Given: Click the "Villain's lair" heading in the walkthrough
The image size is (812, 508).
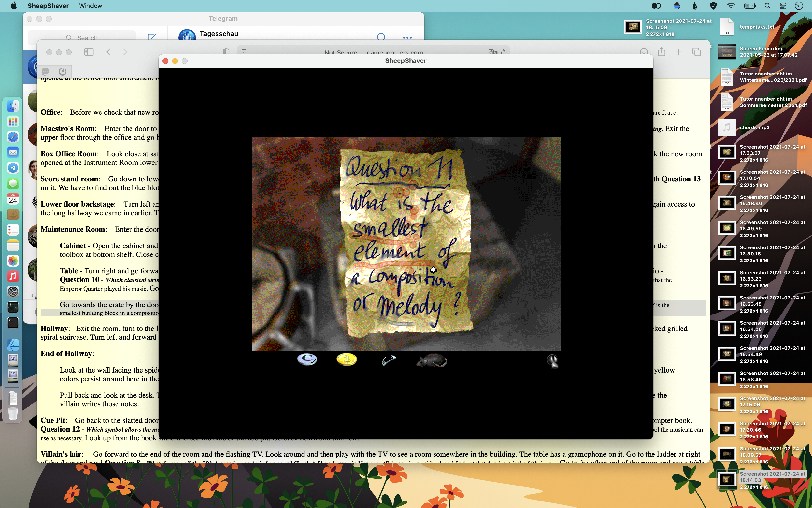Looking at the screenshot, I should pyautogui.click(x=62, y=454).
